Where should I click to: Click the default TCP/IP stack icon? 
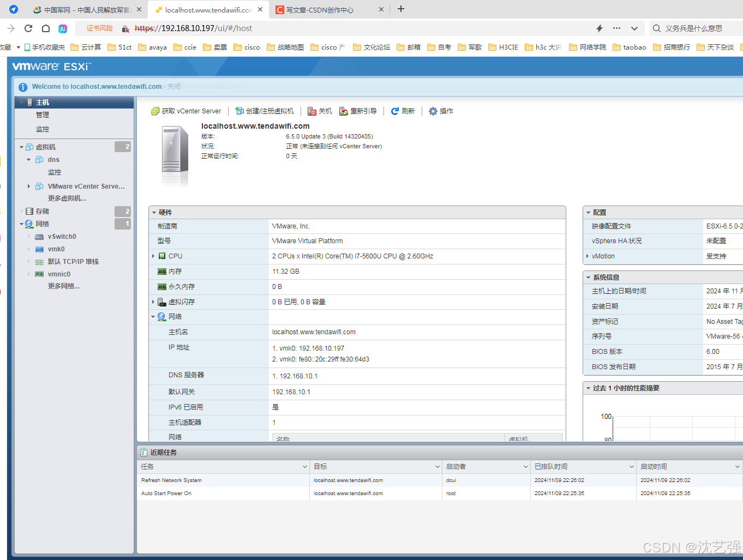click(x=39, y=262)
